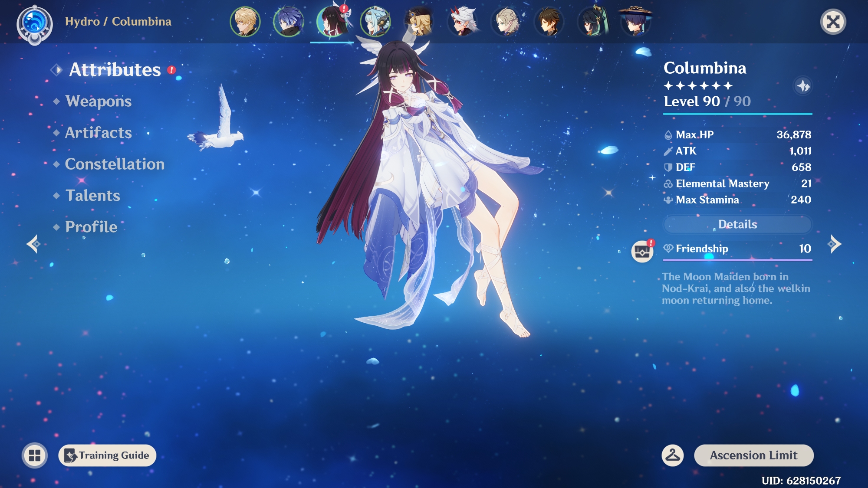Image resolution: width=868 pixels, height=488 pixels.
Task: Click the character pose icon near Ascension Limit
Action: [x=673, y=455]
